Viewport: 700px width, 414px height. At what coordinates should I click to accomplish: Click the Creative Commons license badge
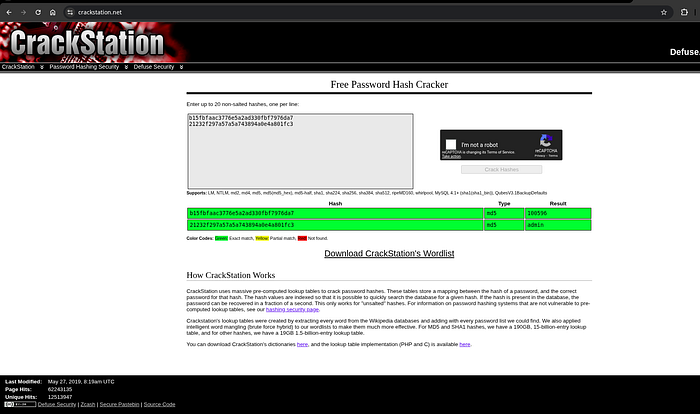pos(20,404)
